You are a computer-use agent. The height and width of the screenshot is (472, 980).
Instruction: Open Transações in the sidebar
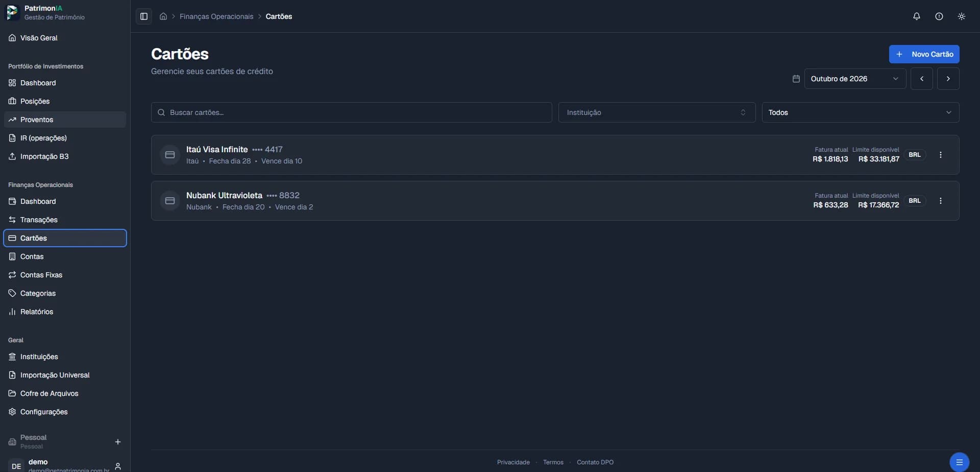(65, 220)
